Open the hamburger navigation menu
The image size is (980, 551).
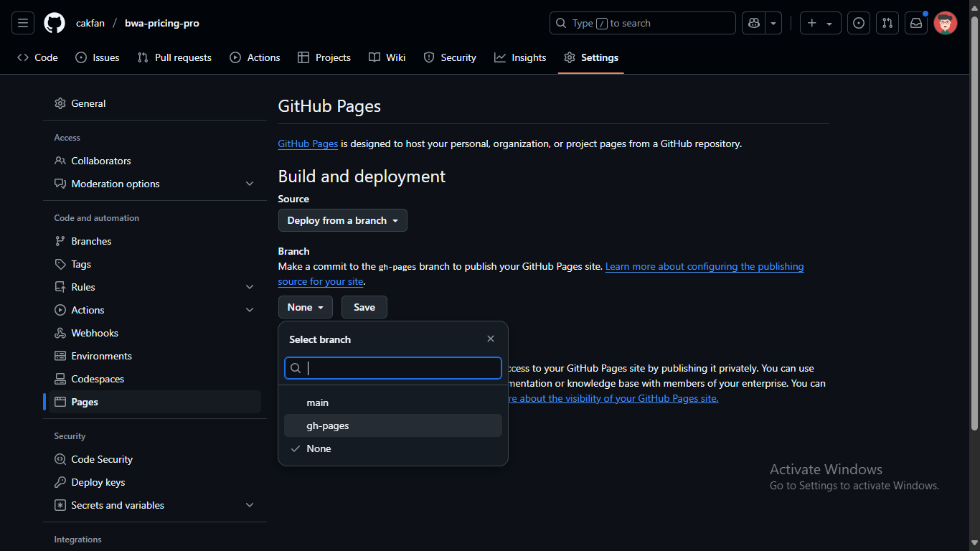tap(23, 23)
